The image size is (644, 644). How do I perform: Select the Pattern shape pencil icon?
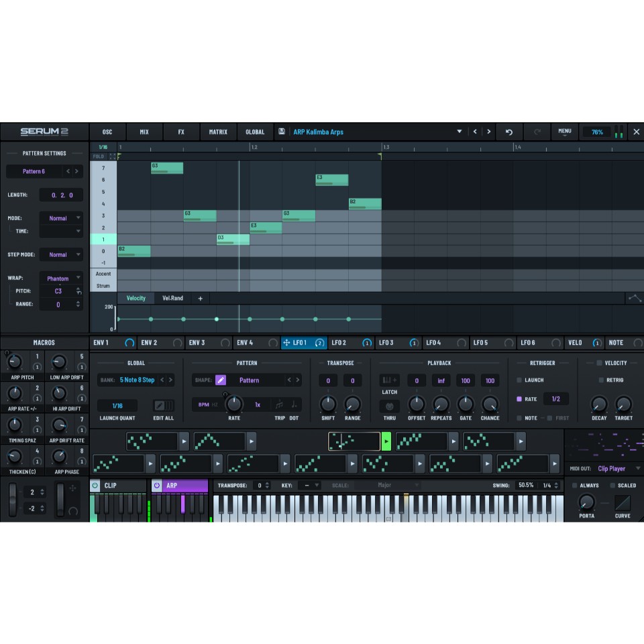coord(221,380)
